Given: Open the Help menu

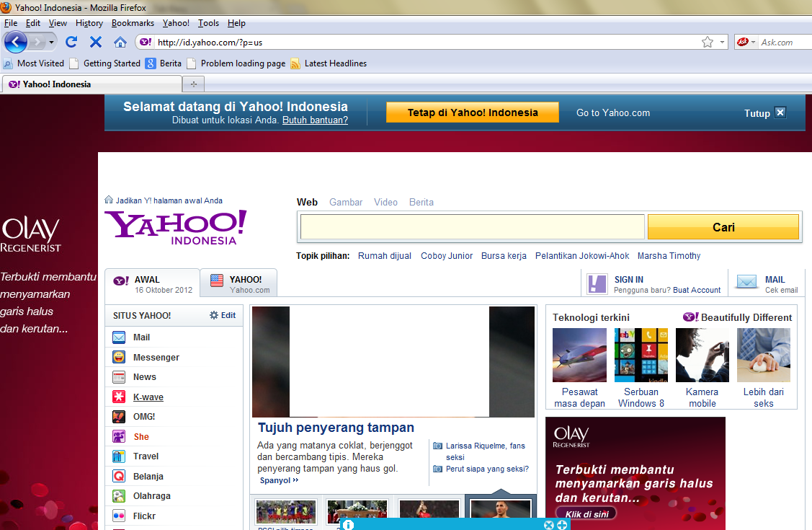Looking at the screenshot, I should [236, 23].
